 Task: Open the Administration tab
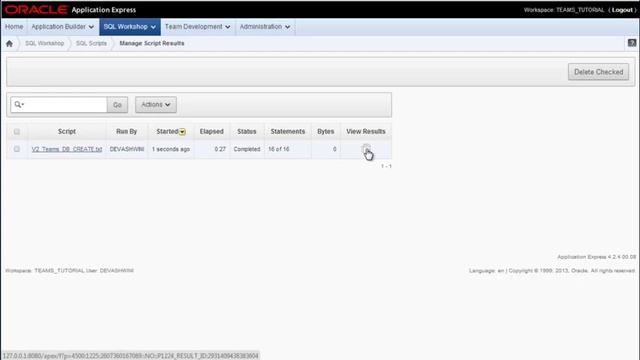click(x=265, y=27)
